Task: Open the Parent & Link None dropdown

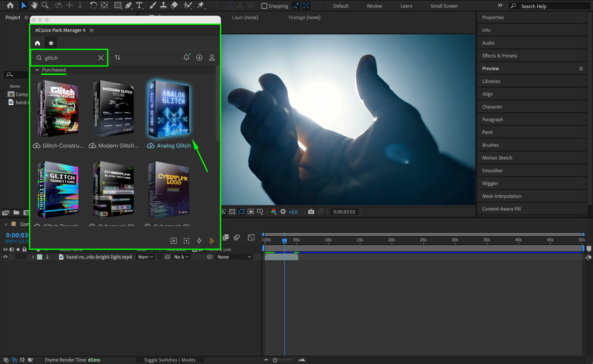Action: point(234,257)
